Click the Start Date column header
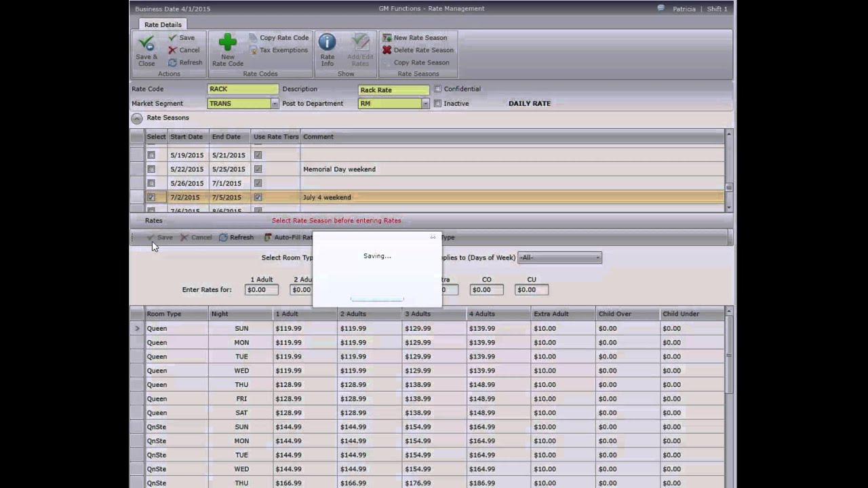The height and width of the screenshot is (488, 868). pyautogui.click(x=186, y=137)
